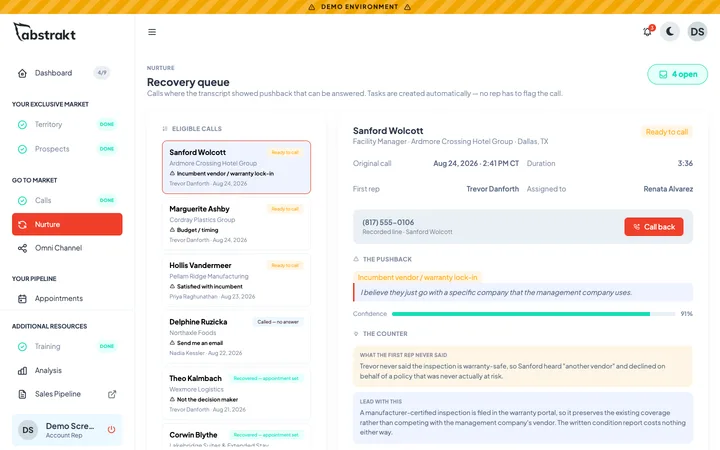Viewport: 720px width, 450px height.
Task: Go to Dashboard in sidebar
Action: click(67, 73)
